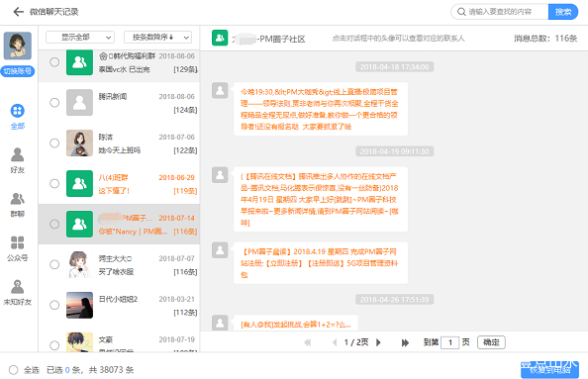Viewport: 588px width, 379px height.
Task: Select the 公众号 category in sidebar
Action: pos(17,248)
